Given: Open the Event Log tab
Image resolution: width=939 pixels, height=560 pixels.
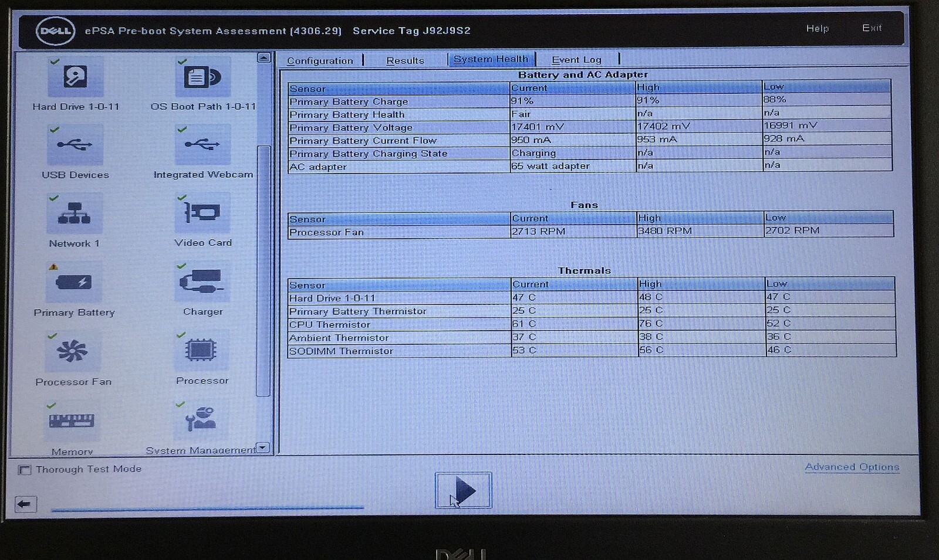Looking at the screenshot, I should pos(576,59).
